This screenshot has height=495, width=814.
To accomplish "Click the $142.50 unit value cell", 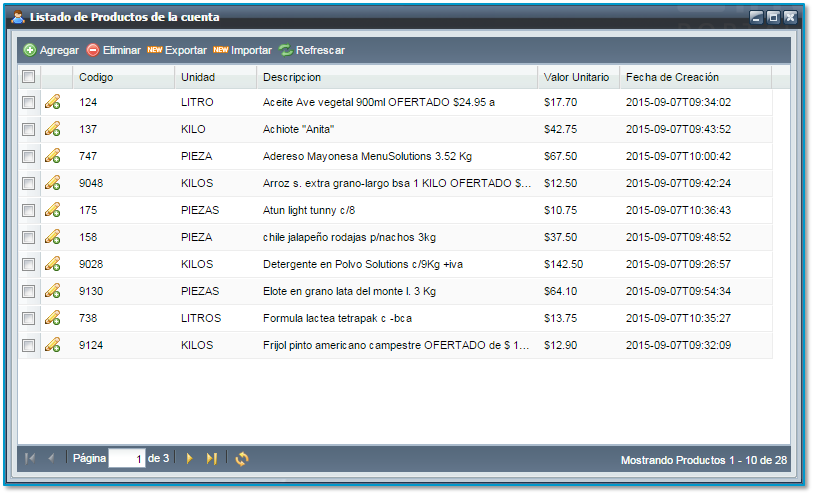I will pyautogui.click(x=563, y=264).
